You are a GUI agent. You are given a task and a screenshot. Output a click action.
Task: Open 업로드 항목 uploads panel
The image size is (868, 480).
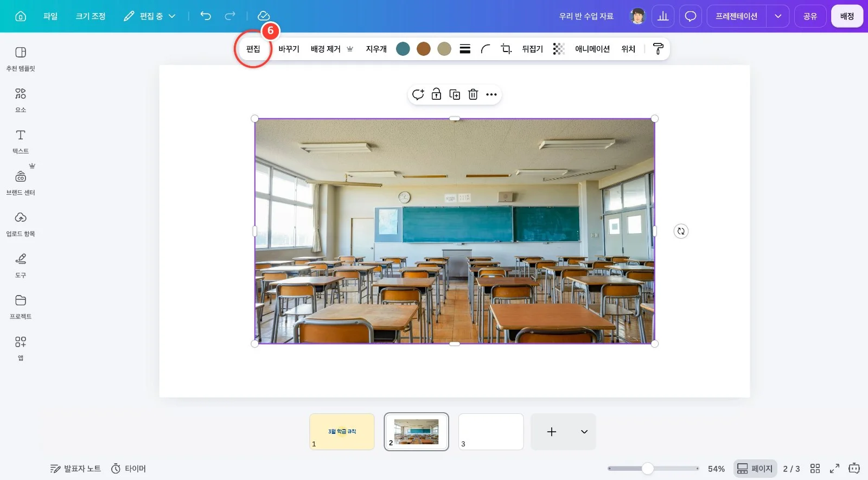point(21,224)
